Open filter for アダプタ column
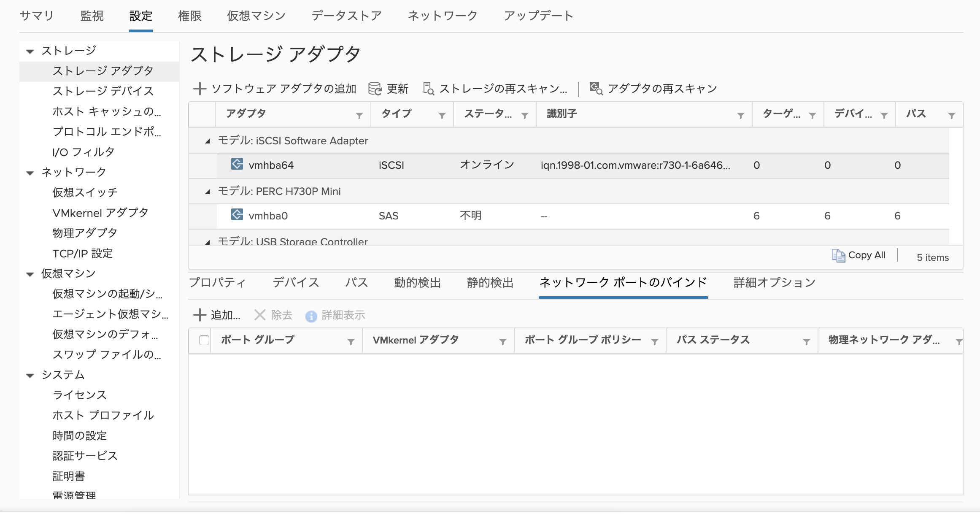Image resolution: width=980 pixels, height=514 pixels. tap(359, 116)
